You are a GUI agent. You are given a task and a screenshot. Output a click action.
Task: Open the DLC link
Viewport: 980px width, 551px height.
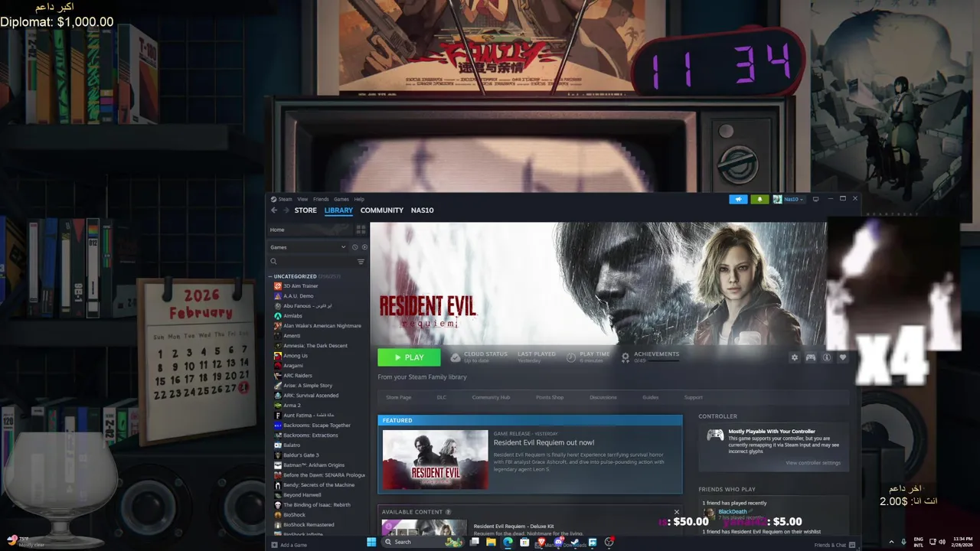tap(442, 397)
